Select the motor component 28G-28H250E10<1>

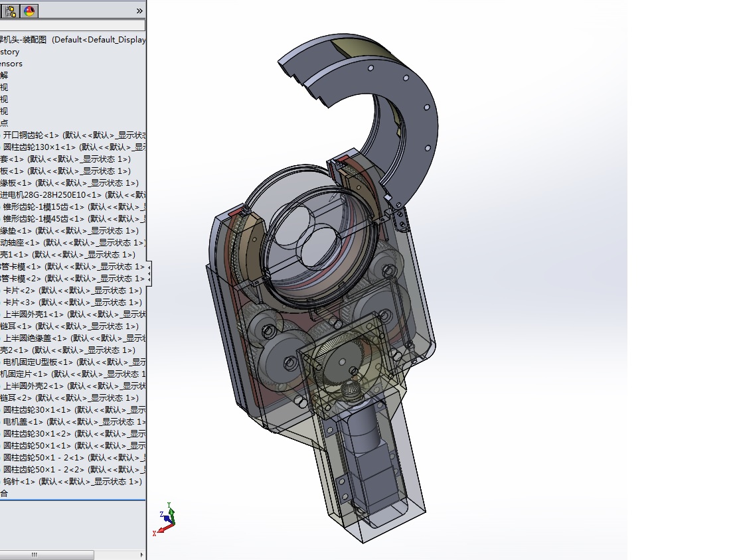coord(73,195)
